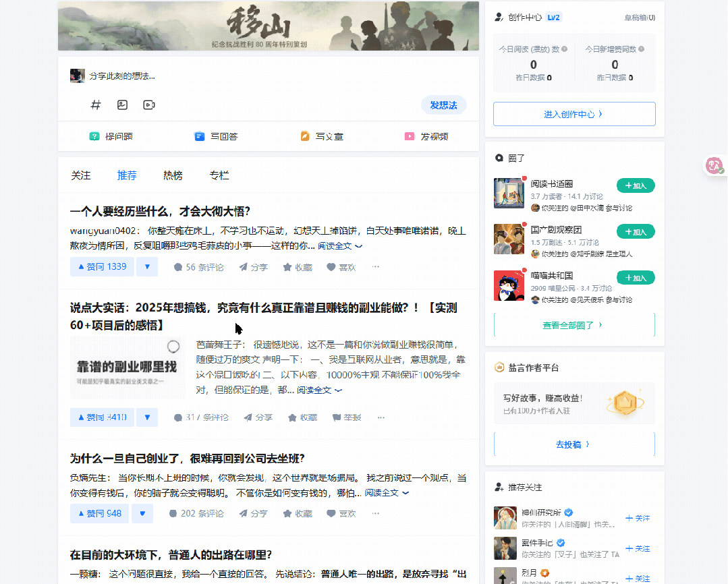
Task: Share the 副业 side-hustle post
Action: click(258, 417)
